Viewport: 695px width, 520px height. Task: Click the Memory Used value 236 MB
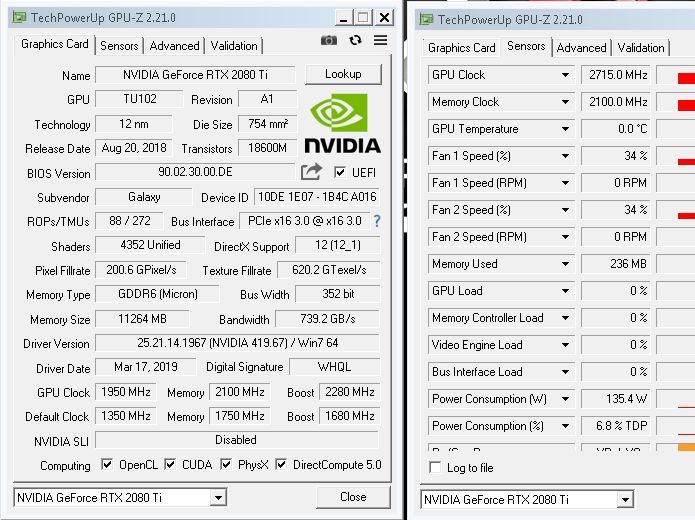615,264
